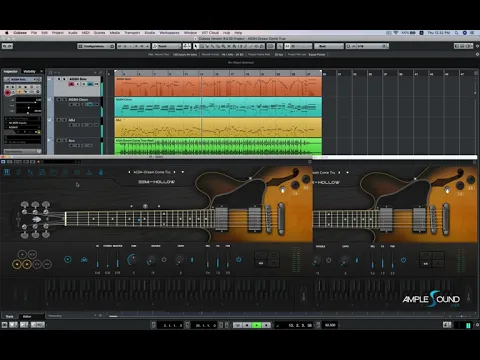This screenshot has width=480, height=360.
Task: Mute the MMJ track
Action: click(x=58, y=120)
